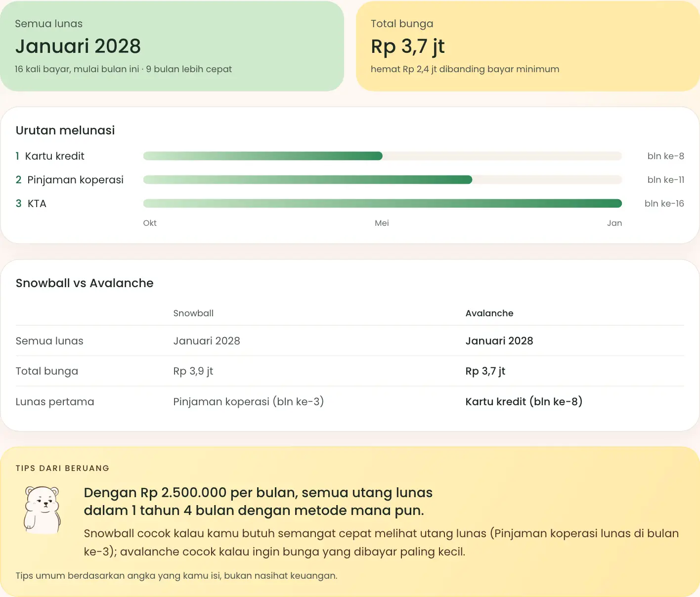
Task: Click the '2 Pinjaman koperasi' row label
Action: click(70, 180)
